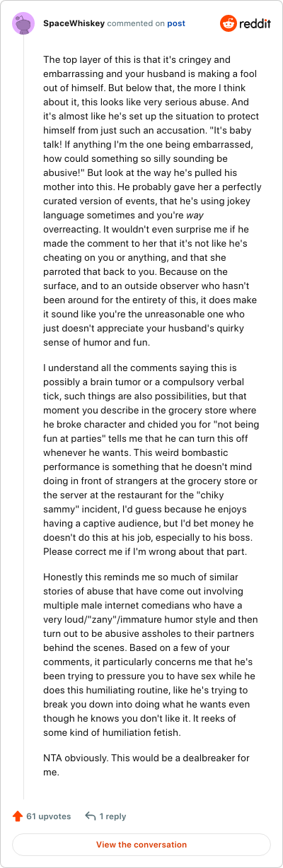Click the Reddit Snoo logo icon
This screenshot has height=868, width=283.
click(229, 23)
